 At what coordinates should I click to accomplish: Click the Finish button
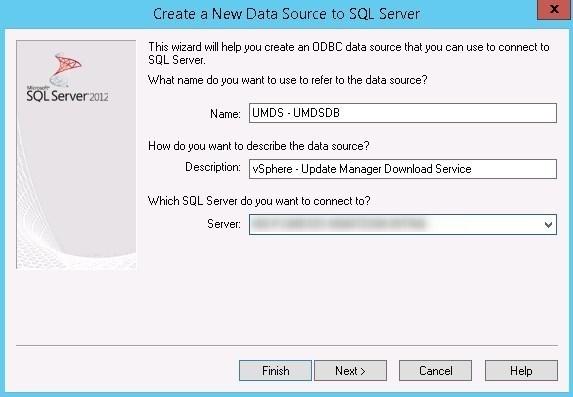(276, 371)
